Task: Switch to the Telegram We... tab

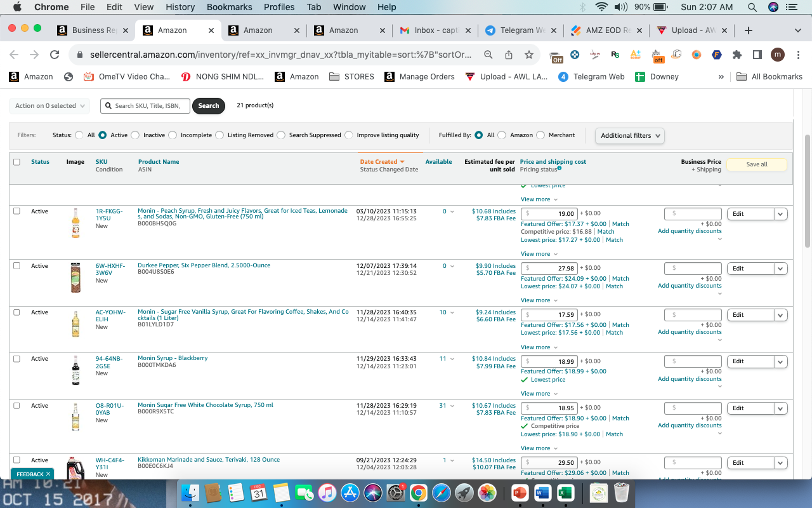Action: (521, 30)
